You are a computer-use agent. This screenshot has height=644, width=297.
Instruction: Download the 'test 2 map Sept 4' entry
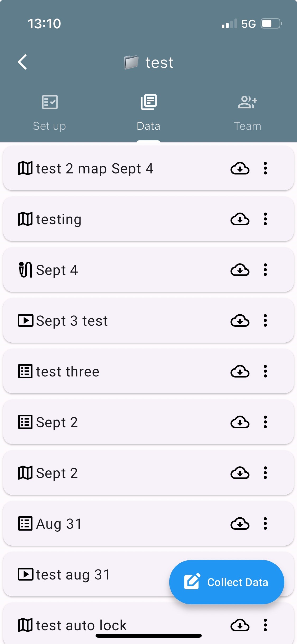tap(240, 169)
